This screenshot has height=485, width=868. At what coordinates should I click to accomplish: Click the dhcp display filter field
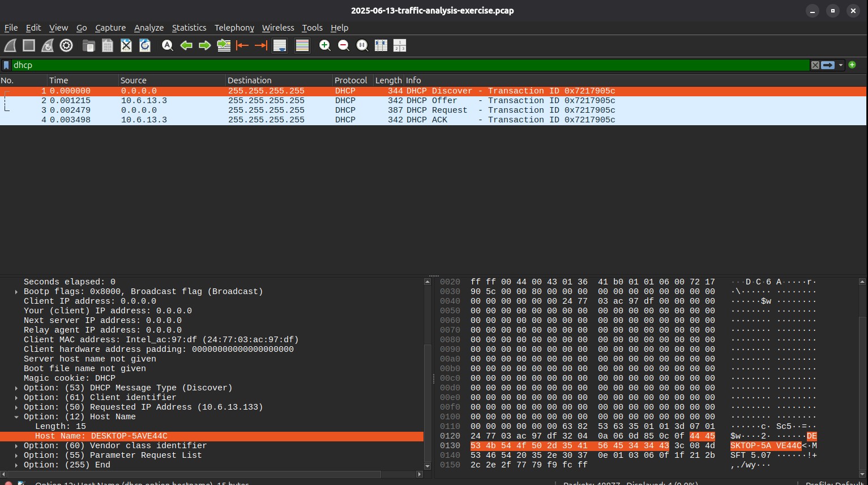(x=411, y=65)
